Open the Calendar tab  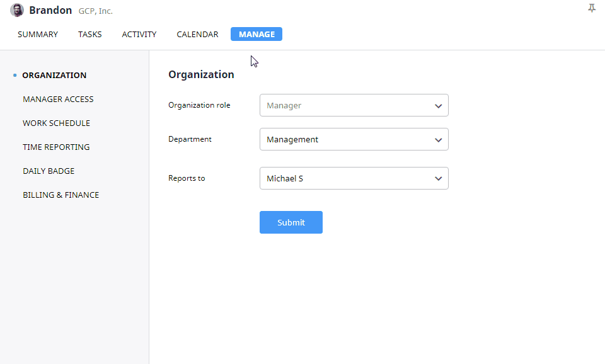point(197,35)
